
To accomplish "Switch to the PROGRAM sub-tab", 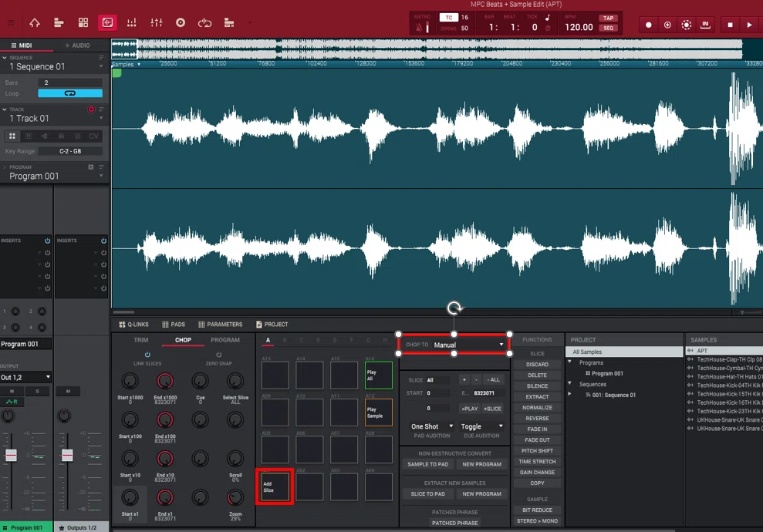I will [x=225, y=340].
